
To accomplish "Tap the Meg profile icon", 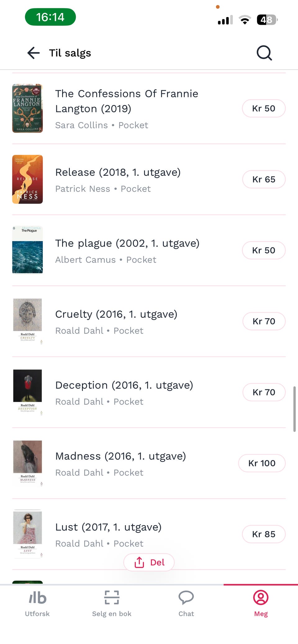I will click(x=261, y=598).
